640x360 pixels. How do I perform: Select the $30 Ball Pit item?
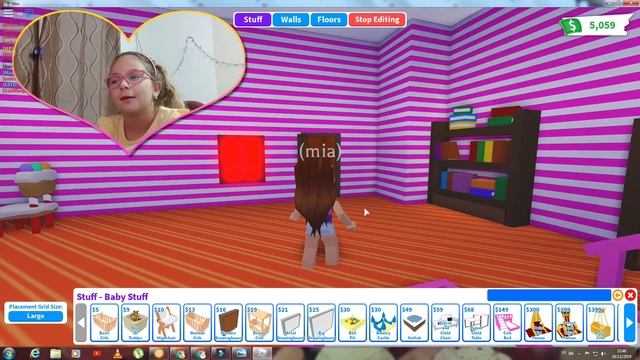coord(353,322)
